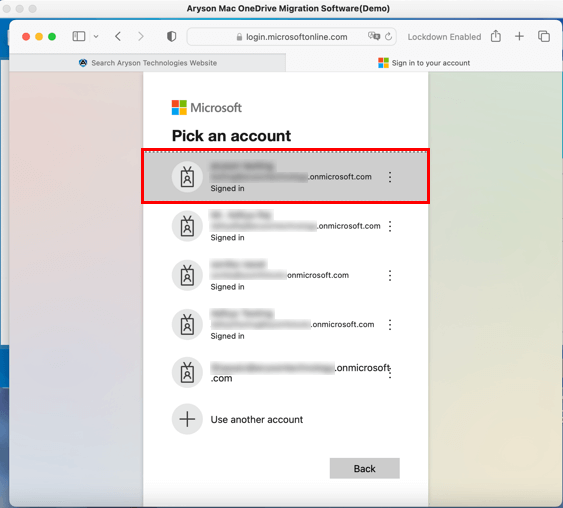The image size is (563, 508).
Task: Open the Share icon in toolbar
Action: click(x=496, y=36)
